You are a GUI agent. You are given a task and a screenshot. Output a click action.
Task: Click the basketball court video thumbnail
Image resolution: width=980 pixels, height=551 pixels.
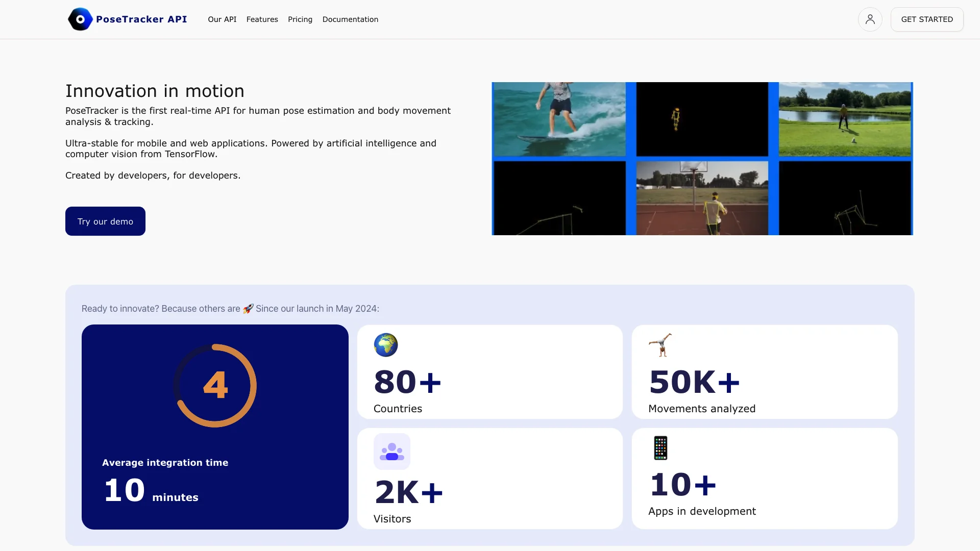(x=702, y=198)
